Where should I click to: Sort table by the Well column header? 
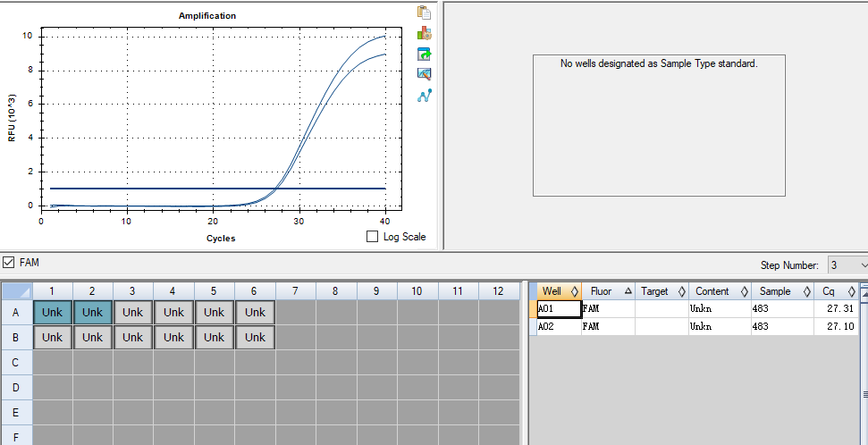click(x=559, y=291)
